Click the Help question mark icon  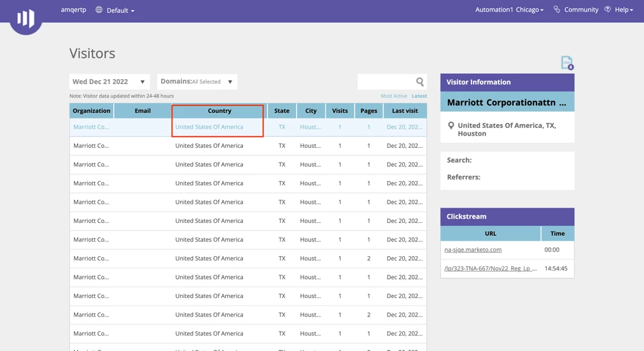pyautogui.click(x=608, y=10)
